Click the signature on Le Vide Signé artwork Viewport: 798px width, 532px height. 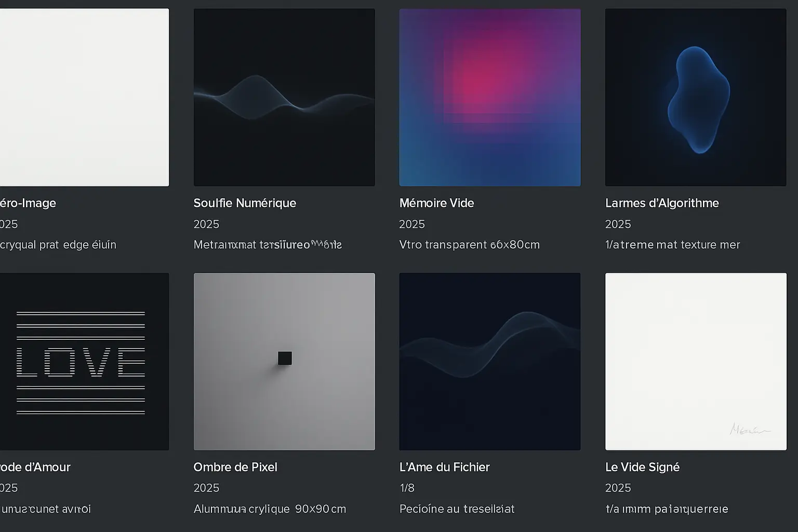(x=750, y=429)
